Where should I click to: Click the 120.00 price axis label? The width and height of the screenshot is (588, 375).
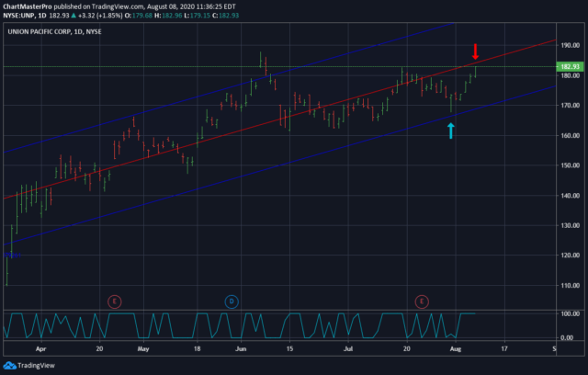point(570,255)
